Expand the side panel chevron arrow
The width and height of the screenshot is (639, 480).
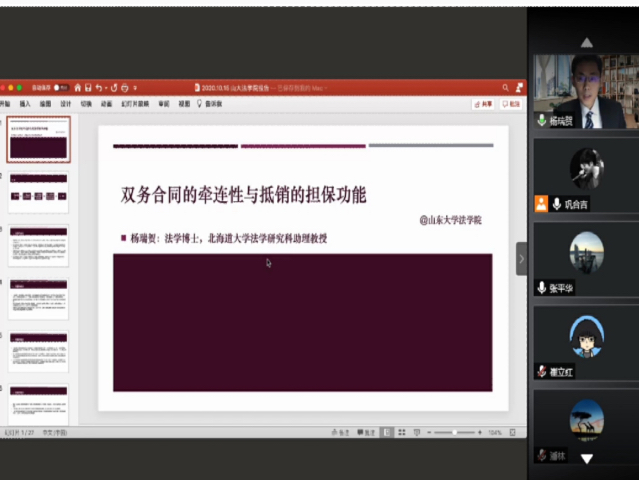[521, 259]
